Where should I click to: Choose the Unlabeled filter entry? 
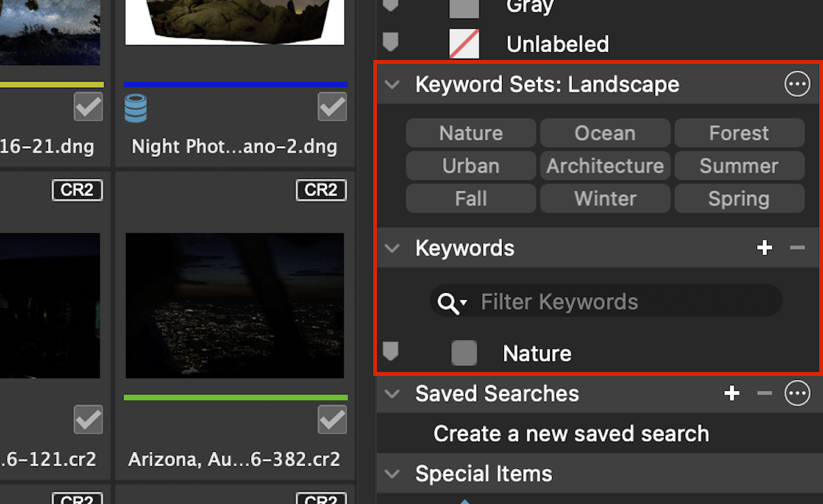coord(557,44)
